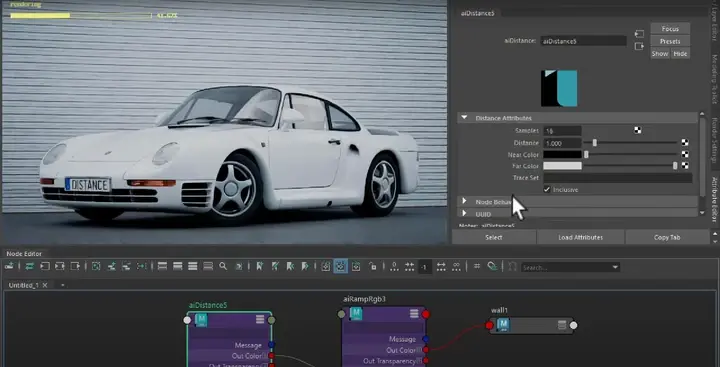
Task: Open wall1 node view mode bars
Action: pyautogui.click(x=562, y=325)
